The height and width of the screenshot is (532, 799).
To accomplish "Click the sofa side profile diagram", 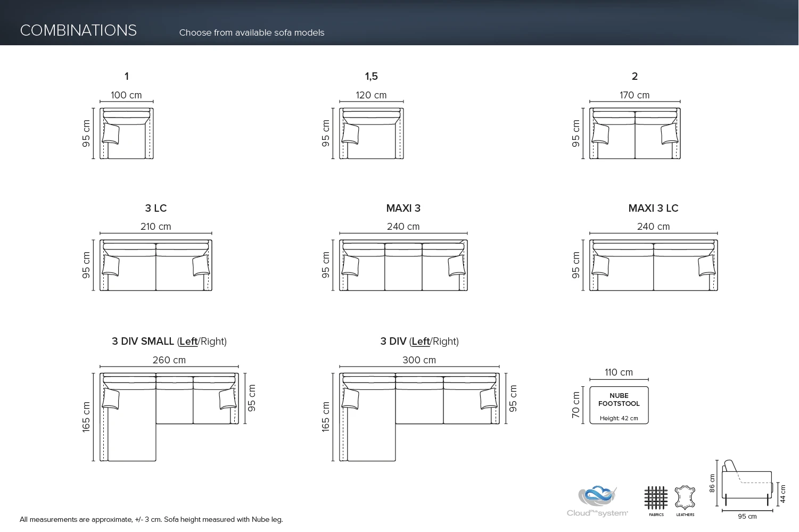I will [x=746, y=483].
